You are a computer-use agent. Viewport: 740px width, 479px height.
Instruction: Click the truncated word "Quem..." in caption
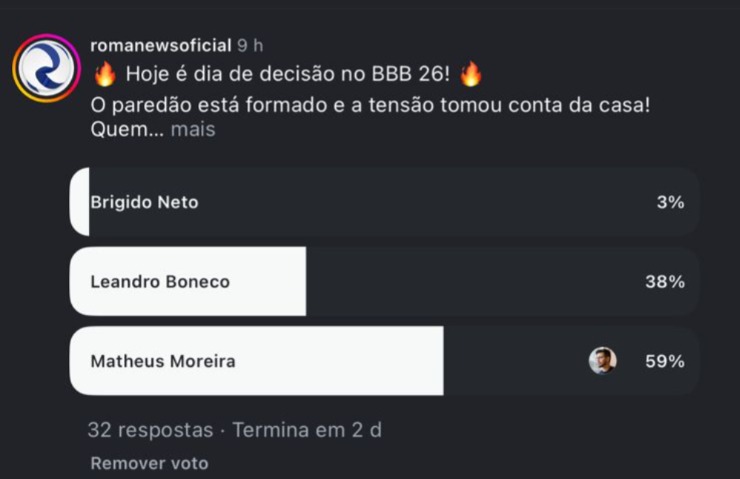[126, 130]
